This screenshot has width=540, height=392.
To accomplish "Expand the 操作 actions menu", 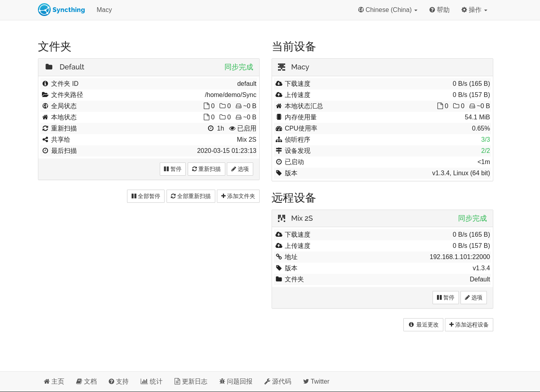I will tap(474, 10).
